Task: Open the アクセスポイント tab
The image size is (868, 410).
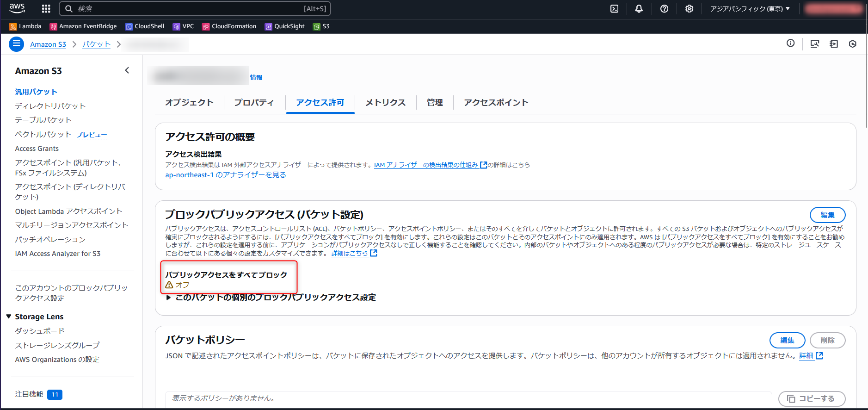Action: [496, 102]
